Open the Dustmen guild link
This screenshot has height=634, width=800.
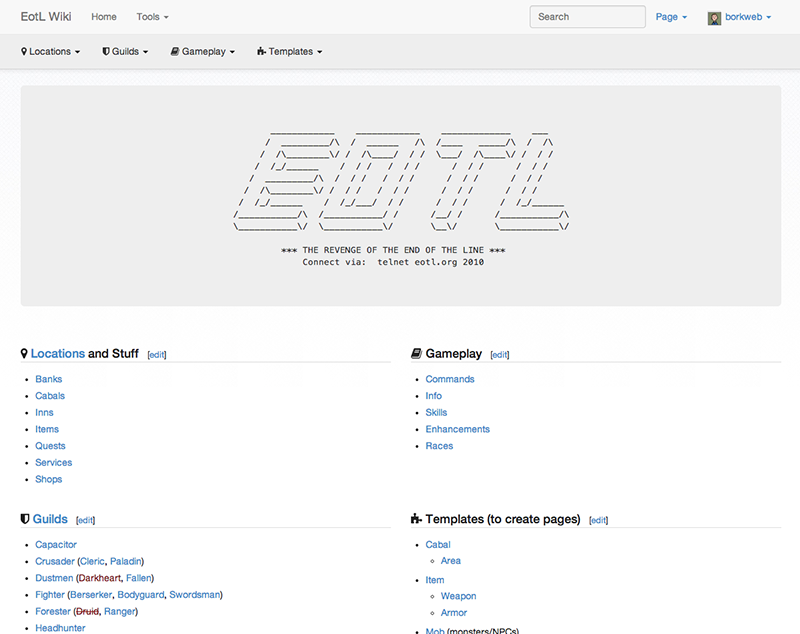point(54,578)
